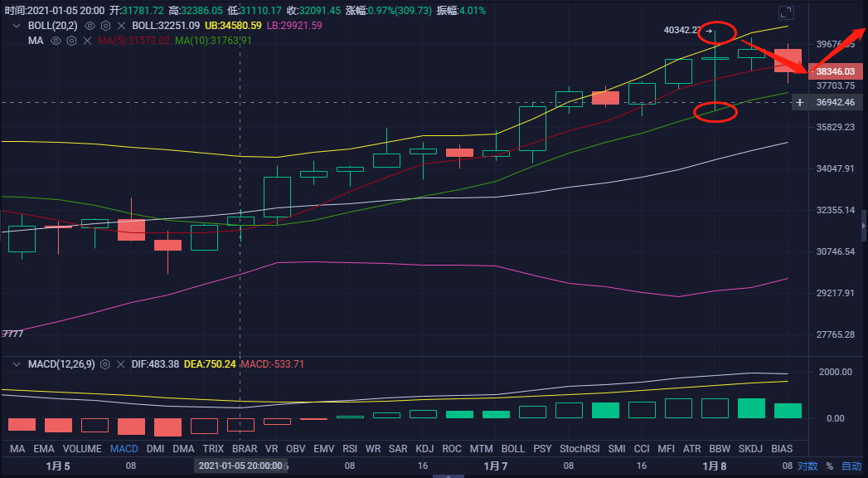Toggle visibility of the MA indicator
This screenshot has height=478, width=868.
[56, 41]
